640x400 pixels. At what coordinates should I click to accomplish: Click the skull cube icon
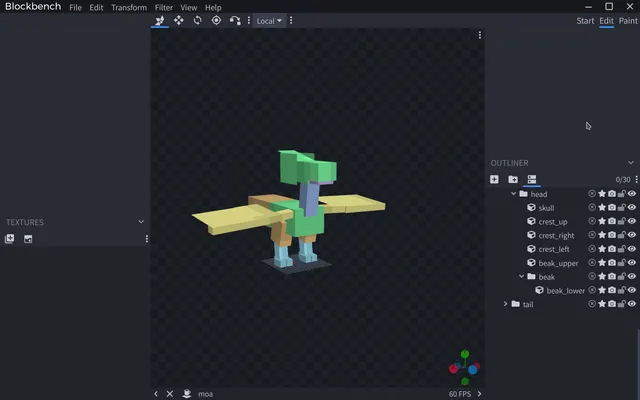tap(531, 207)
